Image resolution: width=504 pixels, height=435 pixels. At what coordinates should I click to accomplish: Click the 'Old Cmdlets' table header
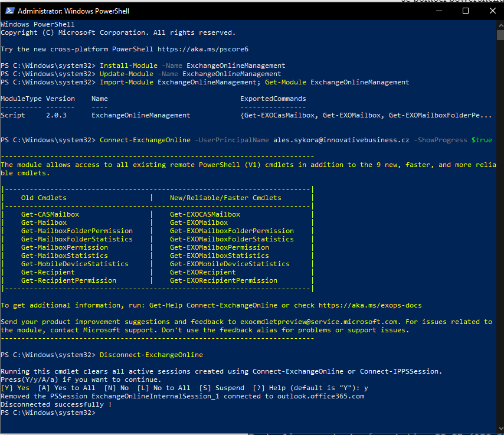(x=44, y=198)
